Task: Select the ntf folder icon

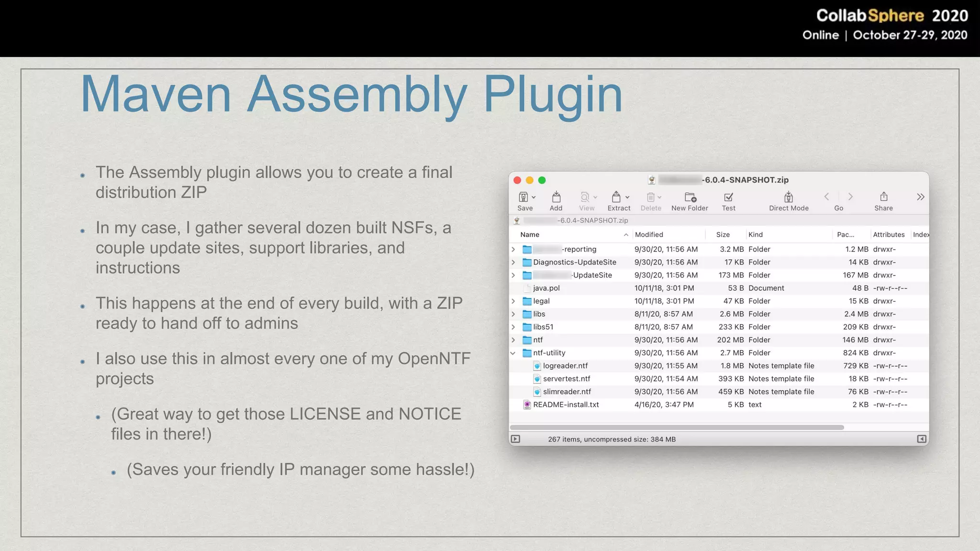Action: tap(527, 340)
